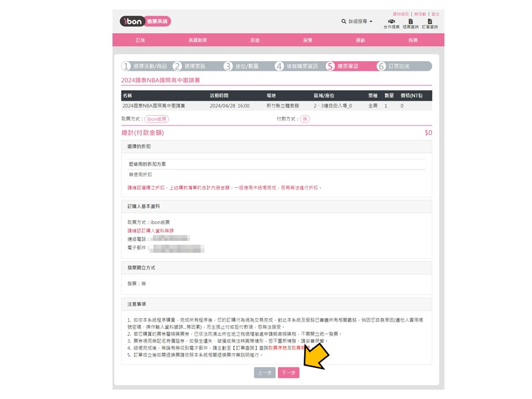This screenshot has width=532, height=399.
Task: Click the ibon 售票系統 logo
Action: [145, 22]
